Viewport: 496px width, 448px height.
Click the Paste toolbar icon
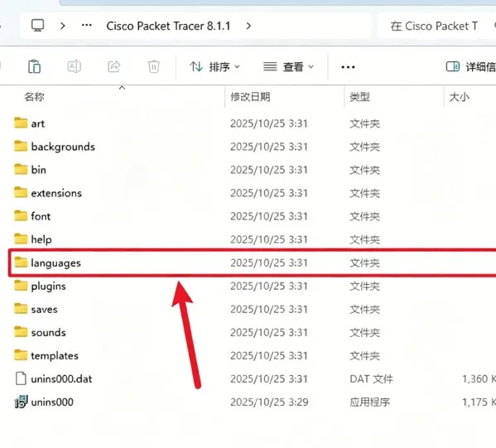[x=34, y=66]
